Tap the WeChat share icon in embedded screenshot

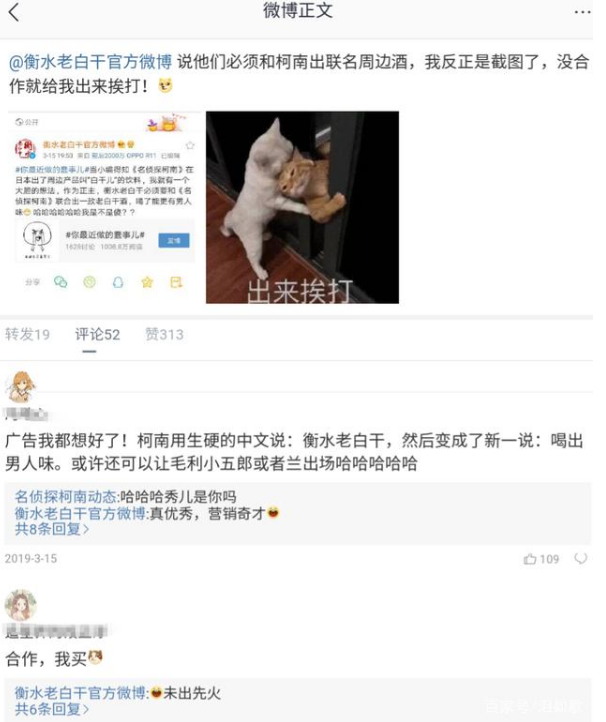[60, 282]
